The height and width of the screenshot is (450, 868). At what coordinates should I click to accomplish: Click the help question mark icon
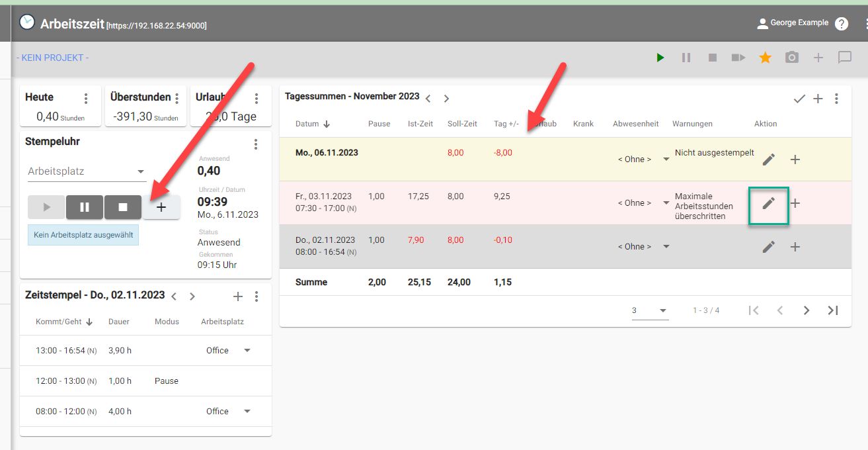click(841, 24)
